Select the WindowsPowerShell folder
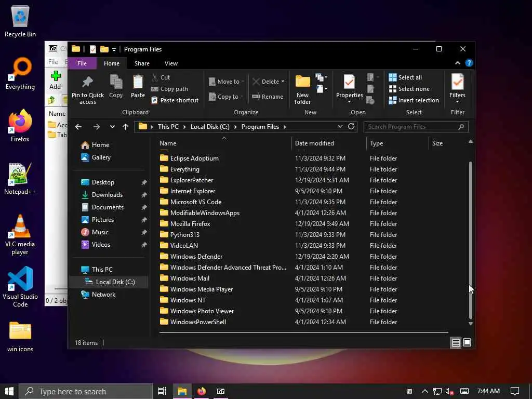 pos(198,322)
